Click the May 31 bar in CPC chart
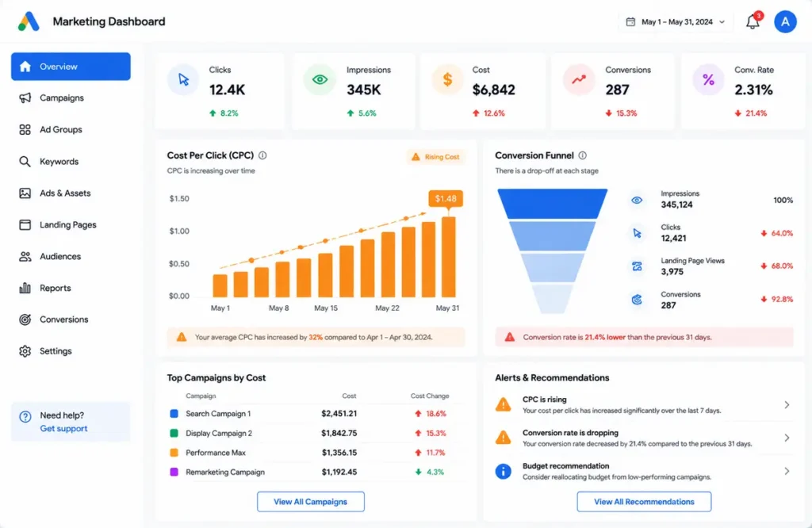This screenshot has height=528, width=812. [x=449, y=258]
